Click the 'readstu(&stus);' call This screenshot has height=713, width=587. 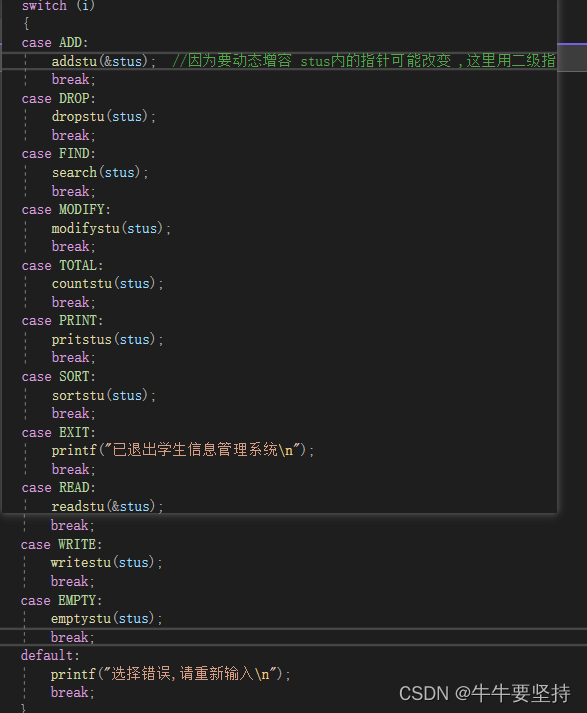pyautogui.click(x=108, y=507)
